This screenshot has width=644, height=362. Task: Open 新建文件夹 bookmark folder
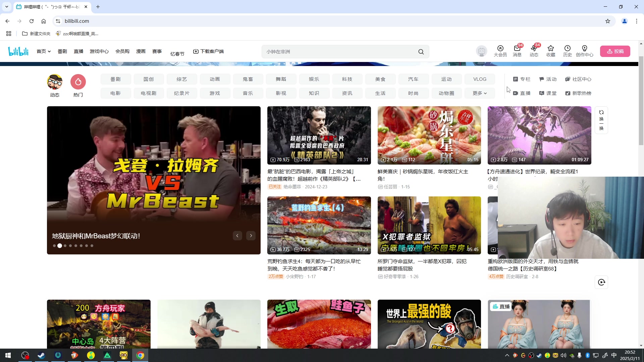[36, 34]
